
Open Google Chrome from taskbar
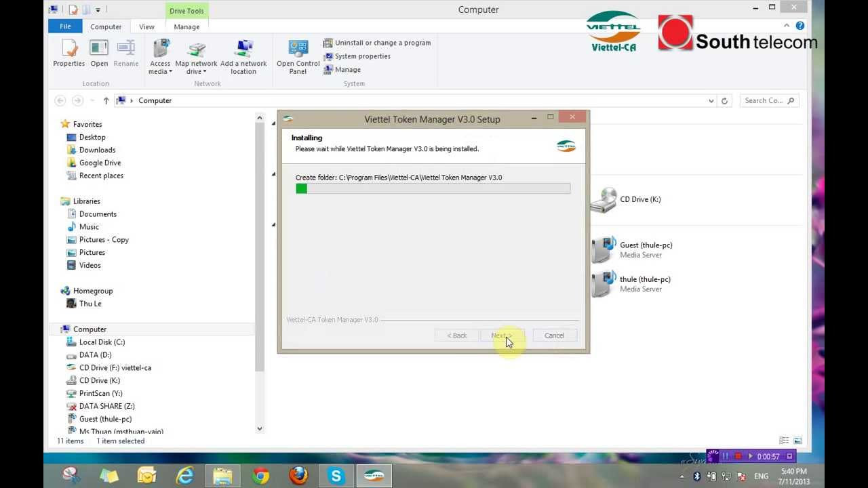261,476
